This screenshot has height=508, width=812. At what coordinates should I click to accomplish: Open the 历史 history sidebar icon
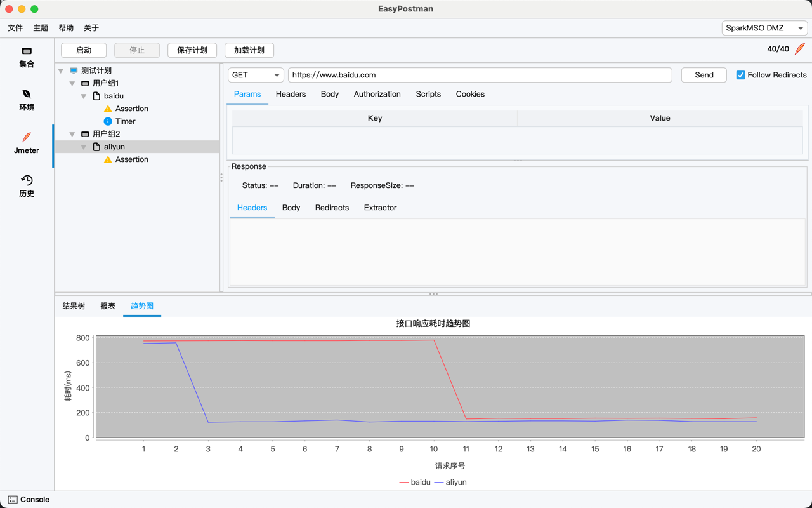pos(27,180)
